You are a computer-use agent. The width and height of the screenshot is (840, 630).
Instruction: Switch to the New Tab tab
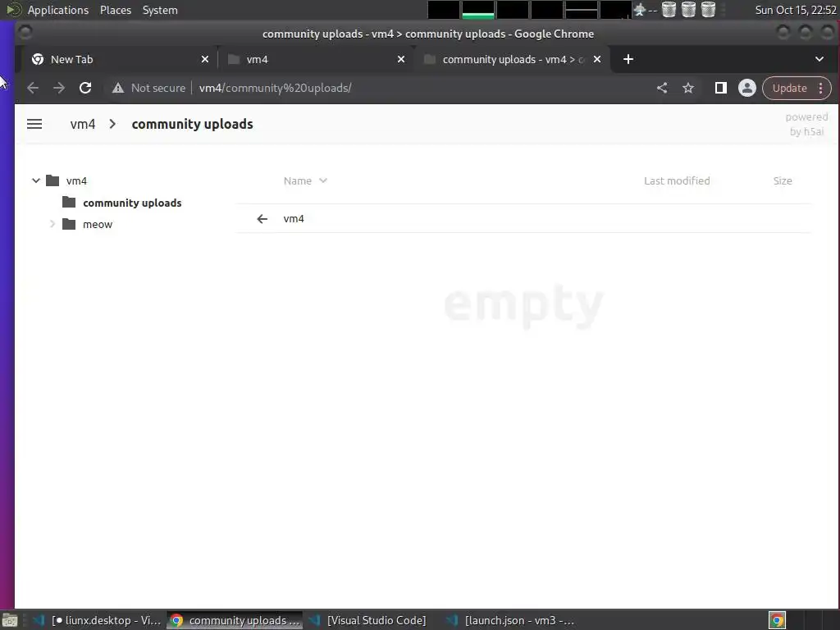tap(119, 59)
